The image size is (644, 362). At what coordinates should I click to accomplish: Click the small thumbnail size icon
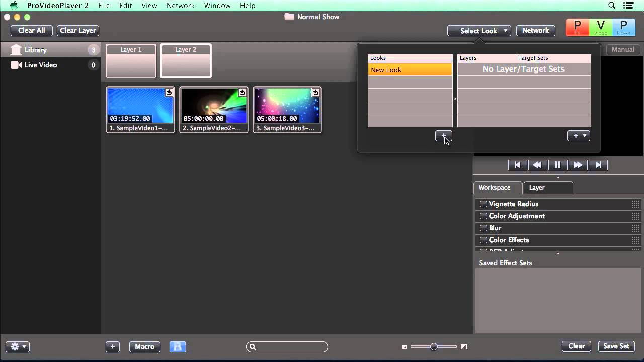pyautogui.click(x=405, y=347)
